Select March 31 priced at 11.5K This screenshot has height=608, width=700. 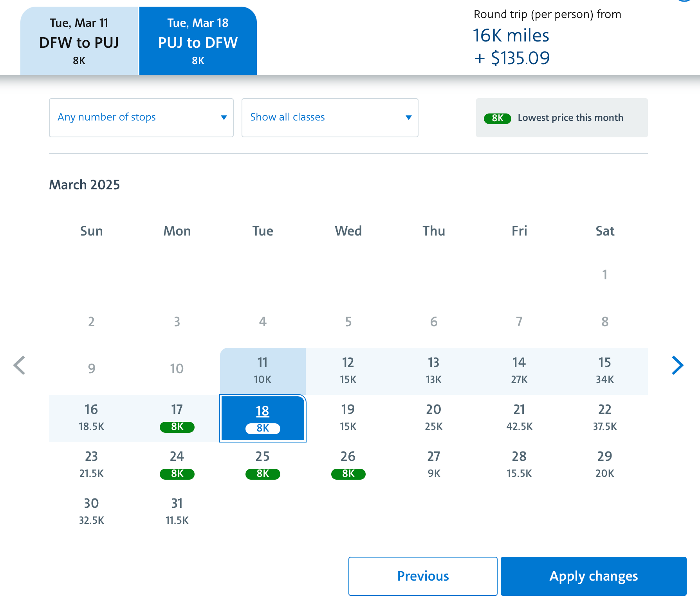click(x=177, y=512)
